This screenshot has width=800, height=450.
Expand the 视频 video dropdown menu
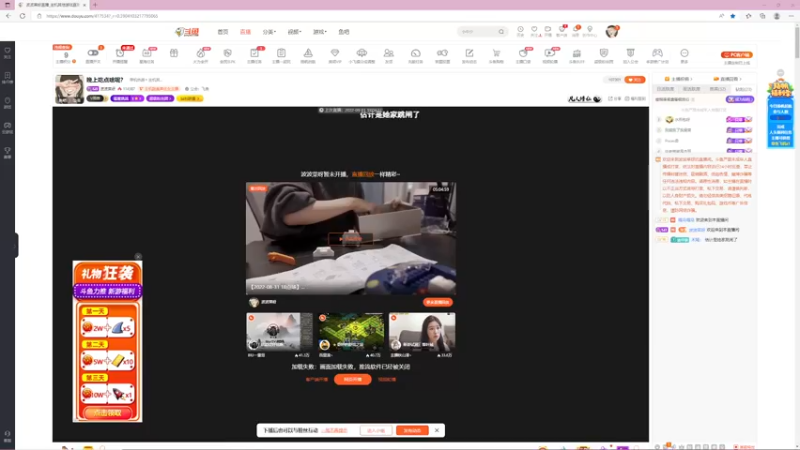[294, 32]
